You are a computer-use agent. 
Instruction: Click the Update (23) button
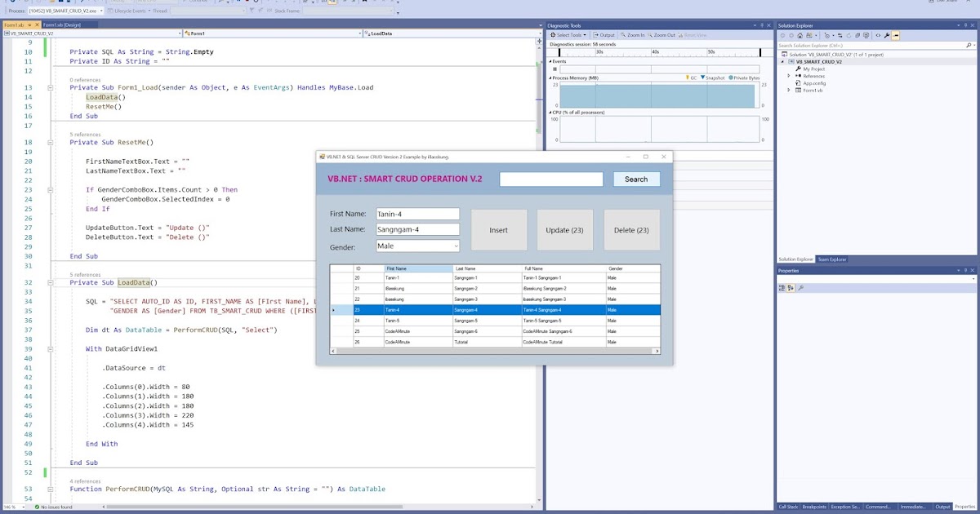[564, 229]
